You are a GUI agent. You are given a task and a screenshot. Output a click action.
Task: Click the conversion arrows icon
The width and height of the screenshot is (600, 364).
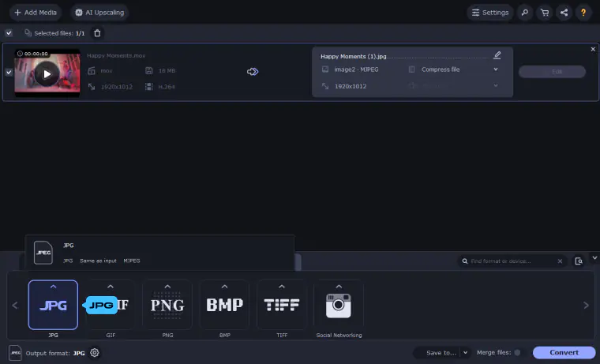pos(253,72)
